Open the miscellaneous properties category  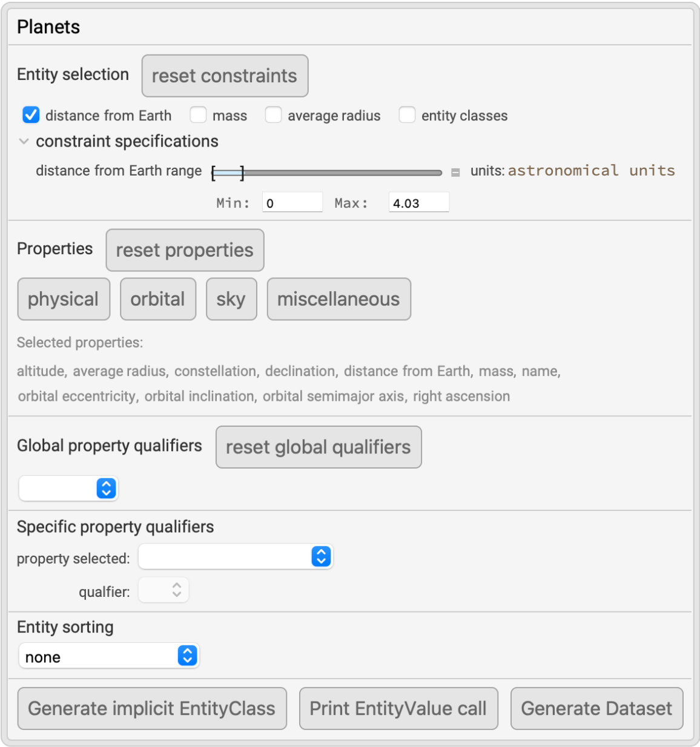[x=338, y=299]
